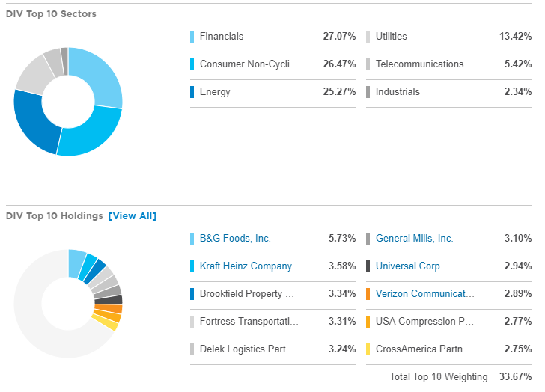Viewport: 545px width, 392px height.
Task: Click the Financials legend color swatch
Action: click(192, 37)
